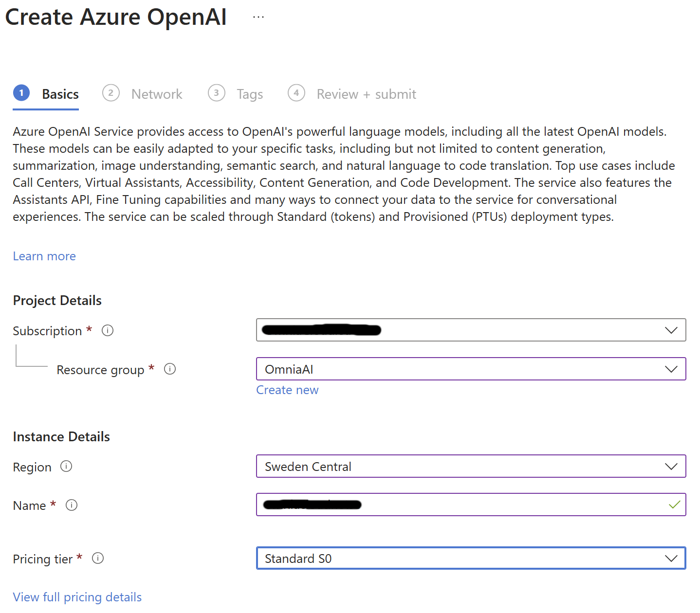700x613 pixels.
Task: Click the Resource group field label
Action: coord(100,370)
